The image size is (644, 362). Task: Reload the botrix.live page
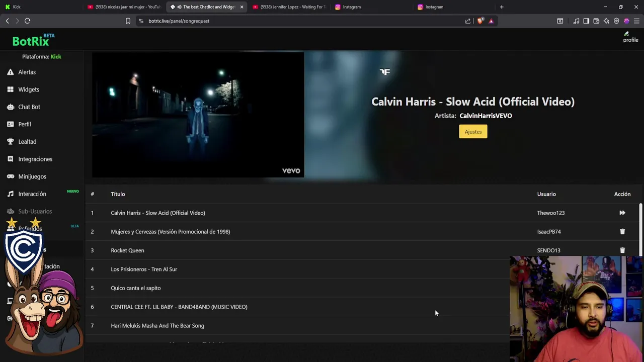27,21
